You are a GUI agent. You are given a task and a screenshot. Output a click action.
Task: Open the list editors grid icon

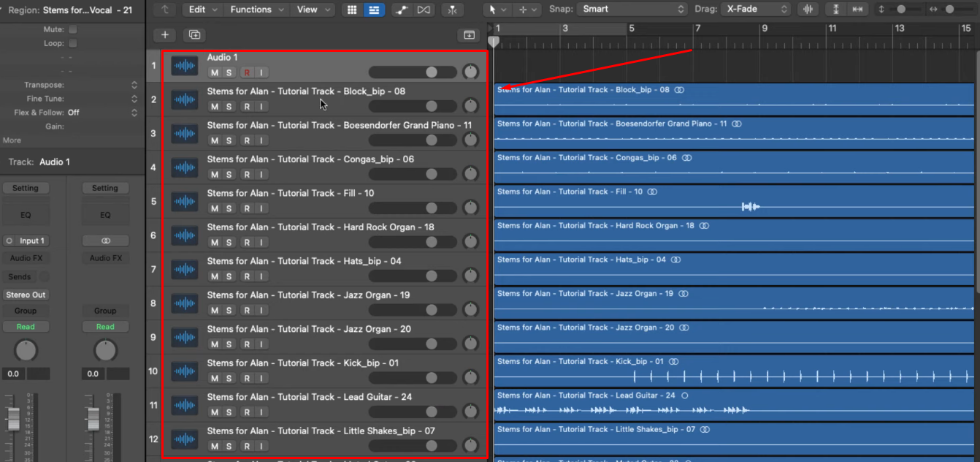[352, 10]
